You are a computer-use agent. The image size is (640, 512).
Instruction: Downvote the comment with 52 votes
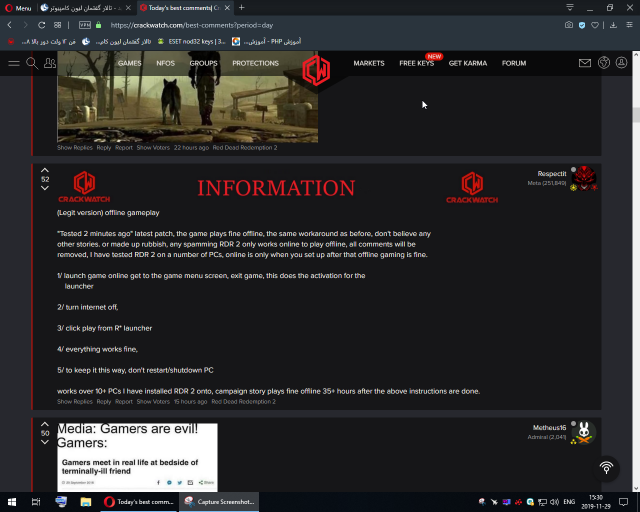pyautogui.click(x=45, y=188)
